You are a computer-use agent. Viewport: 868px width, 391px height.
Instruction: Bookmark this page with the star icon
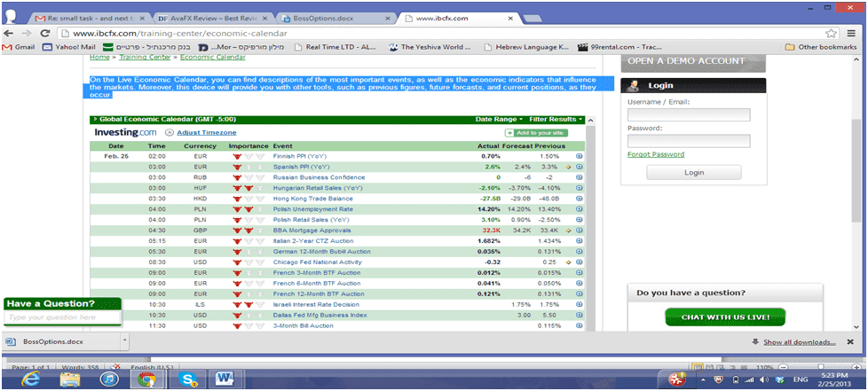click(x=831, y=33)
